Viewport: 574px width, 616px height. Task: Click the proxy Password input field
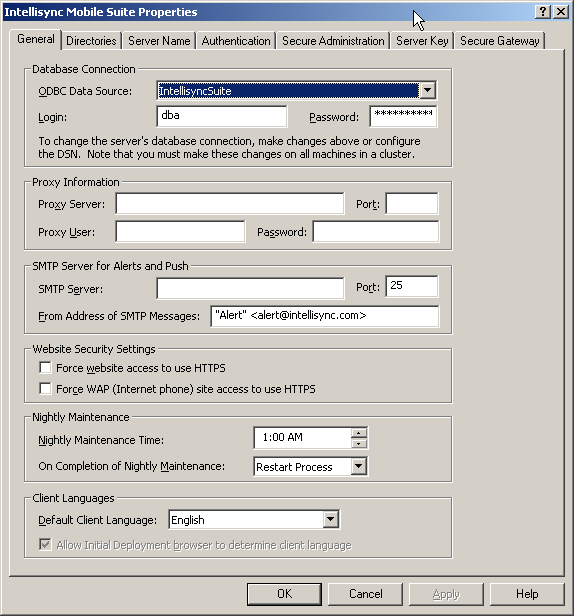[376, 232]
